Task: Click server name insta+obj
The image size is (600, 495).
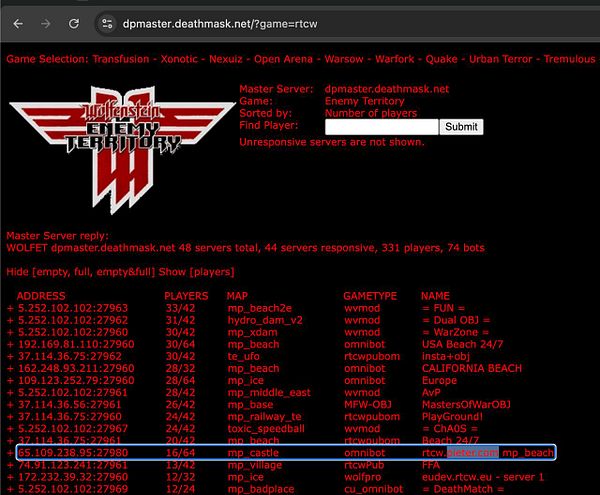Action: [x=446, y=357]
